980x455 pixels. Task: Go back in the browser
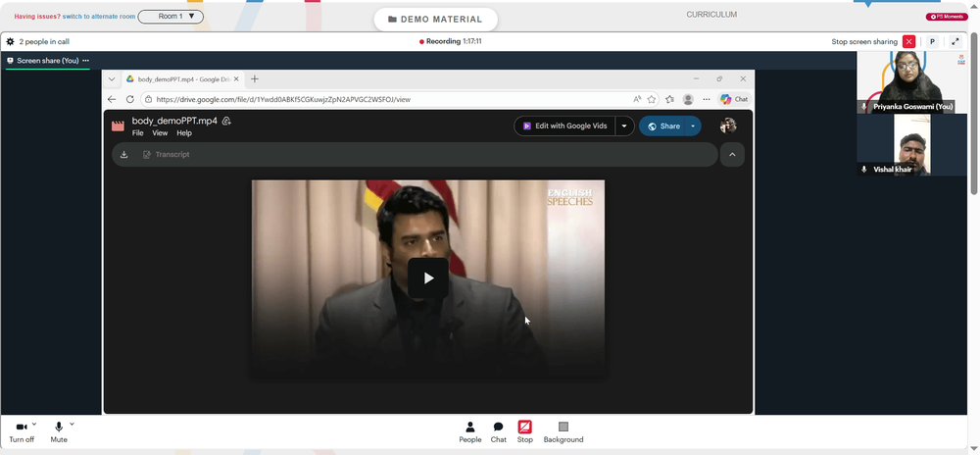pyautogui.click(x=112, y=99)
